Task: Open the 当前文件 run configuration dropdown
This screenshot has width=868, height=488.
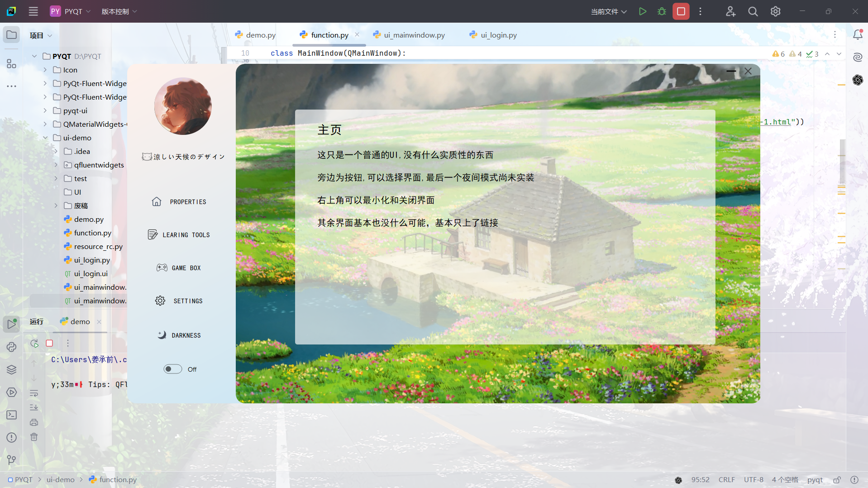Action: 609,11
